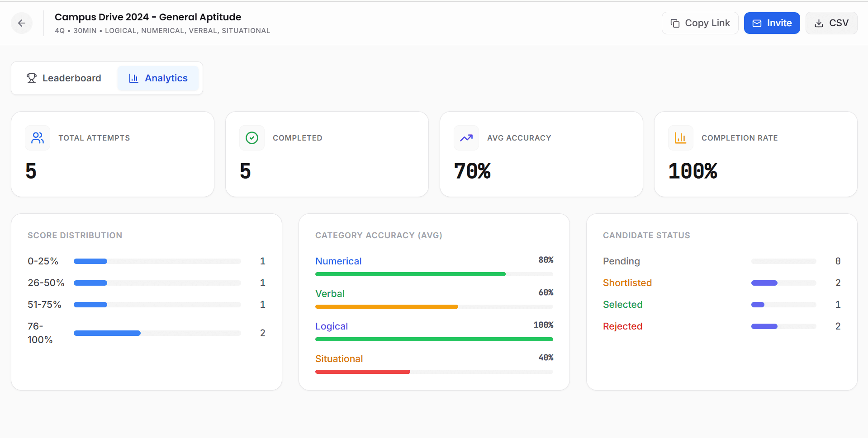Go back using the arrow button
This screenshot has width=868, height=438.
22,23
